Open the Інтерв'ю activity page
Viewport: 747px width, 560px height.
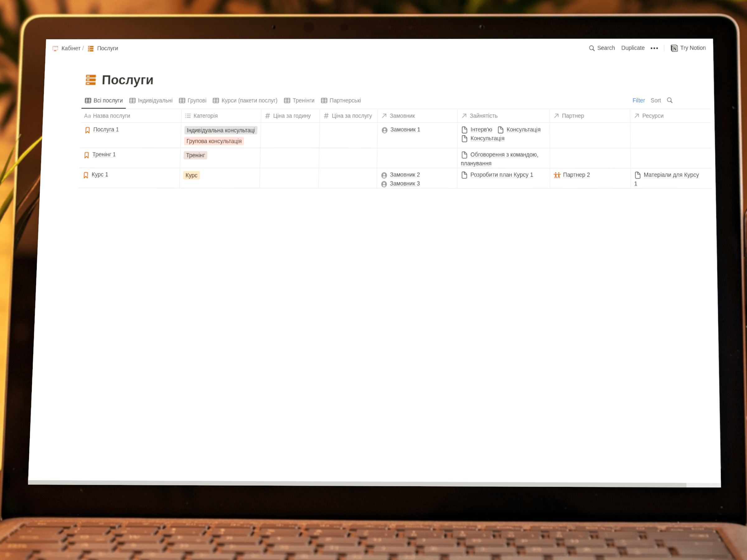point(481,130)
